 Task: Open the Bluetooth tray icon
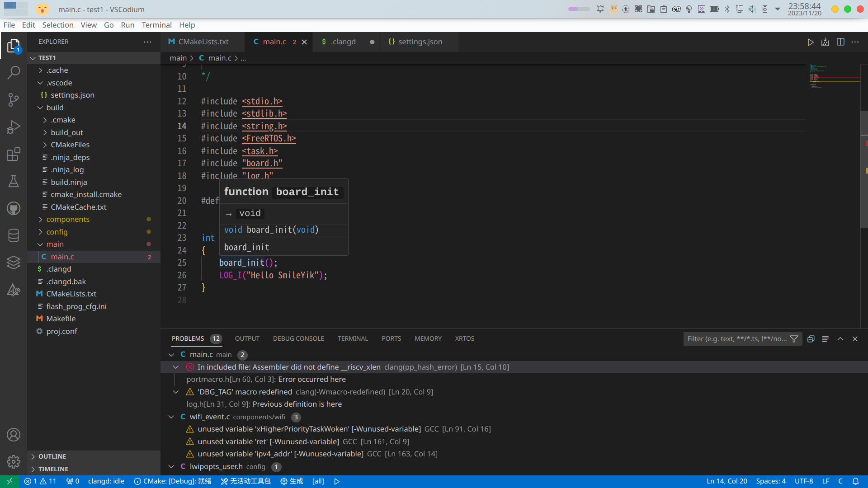pyautogui.click(x=726, y=9)
